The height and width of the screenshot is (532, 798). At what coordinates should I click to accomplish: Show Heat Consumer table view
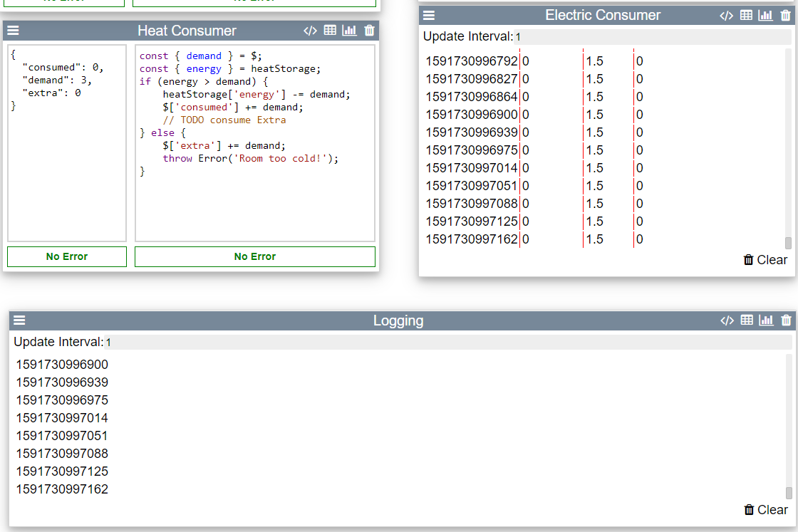pyautogui.click(x=330, y=31)
